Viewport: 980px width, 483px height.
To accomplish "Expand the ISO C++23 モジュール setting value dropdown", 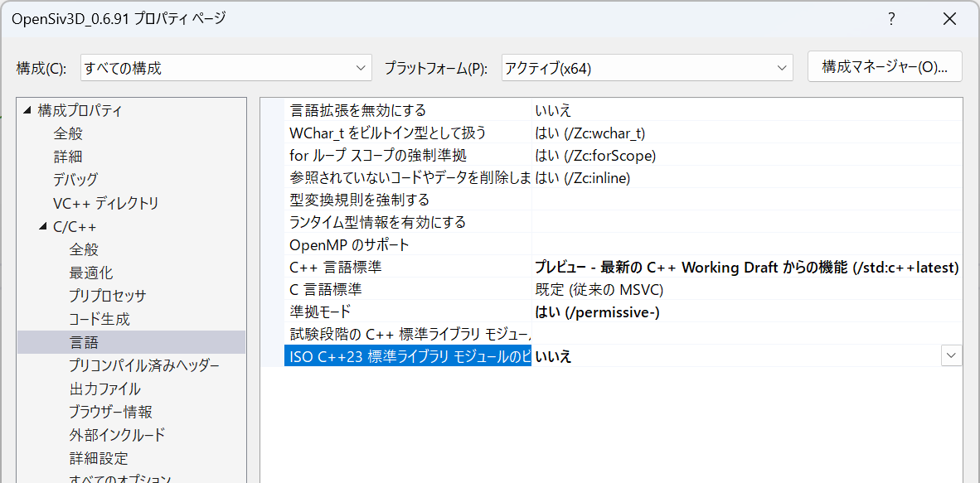I will (x=950, y=355).
